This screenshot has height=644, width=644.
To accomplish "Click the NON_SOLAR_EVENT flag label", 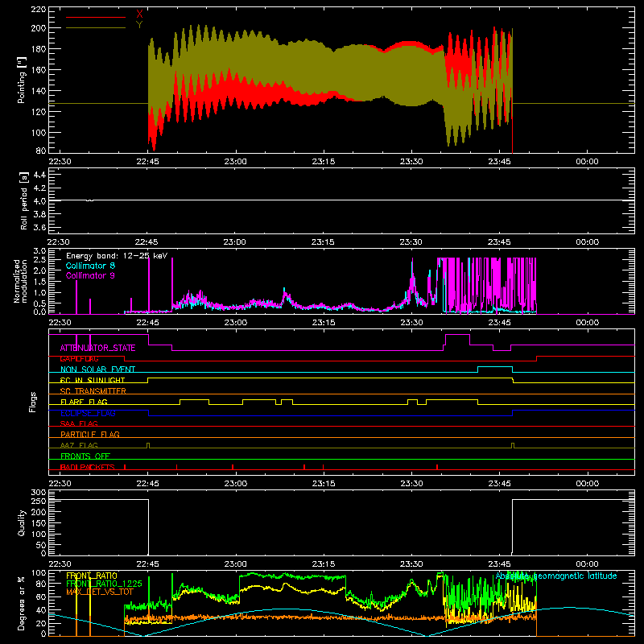I will click(97, 369).
